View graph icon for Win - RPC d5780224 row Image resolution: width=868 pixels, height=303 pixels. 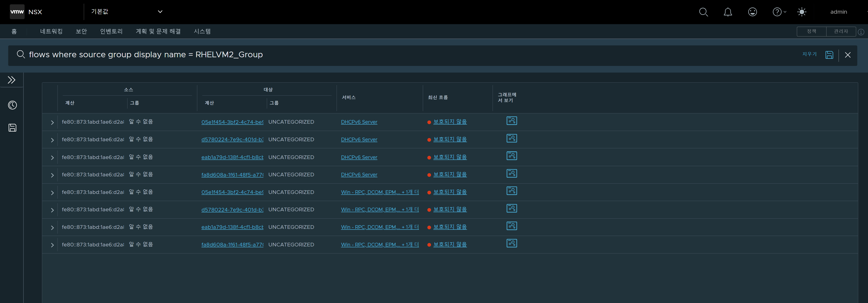512,208
